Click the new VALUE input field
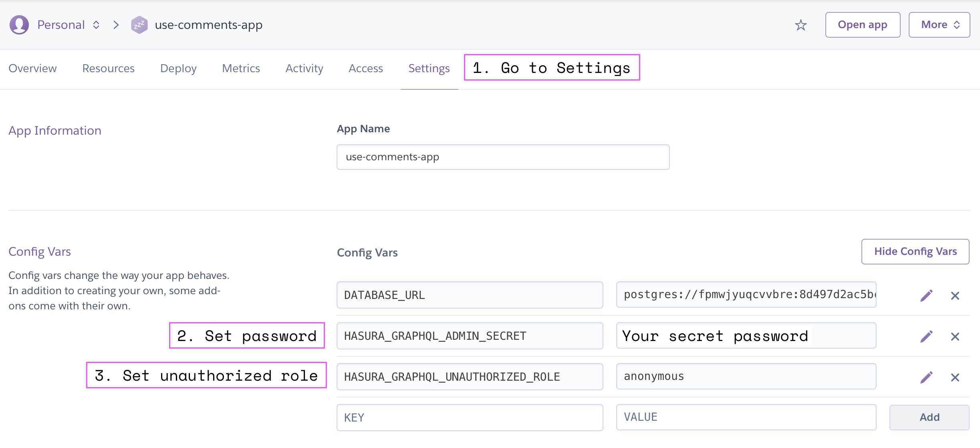 [x=746, y=418]
